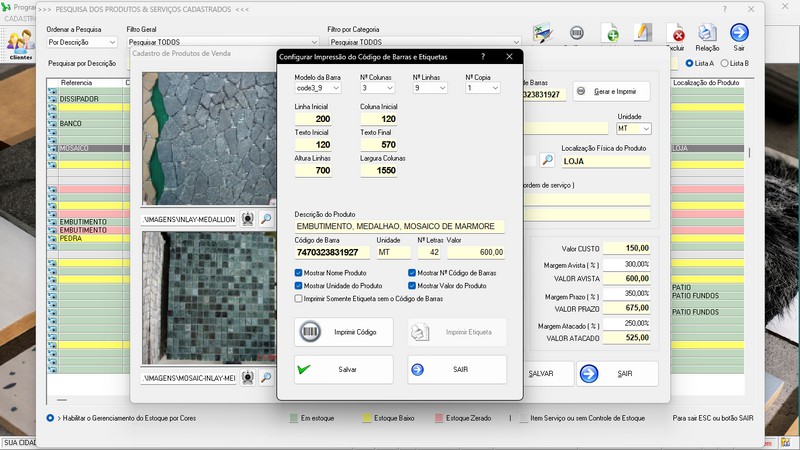Click the magnifier beside Localização Física field
The height and width of the screenshot is (450, 800).
point(547,160)
